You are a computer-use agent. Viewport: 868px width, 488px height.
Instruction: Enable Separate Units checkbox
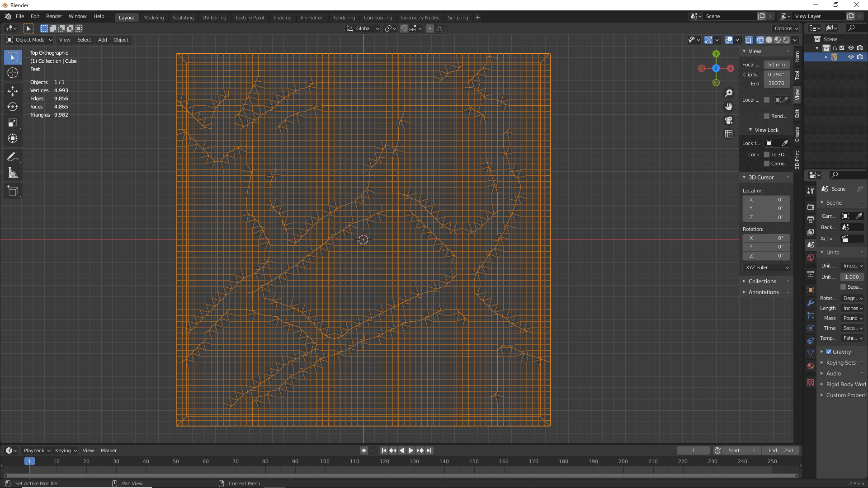click(x=843, y=287)
